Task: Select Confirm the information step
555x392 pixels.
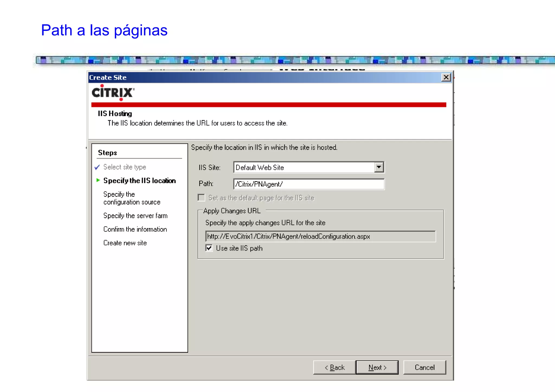Action: [135, 229]
